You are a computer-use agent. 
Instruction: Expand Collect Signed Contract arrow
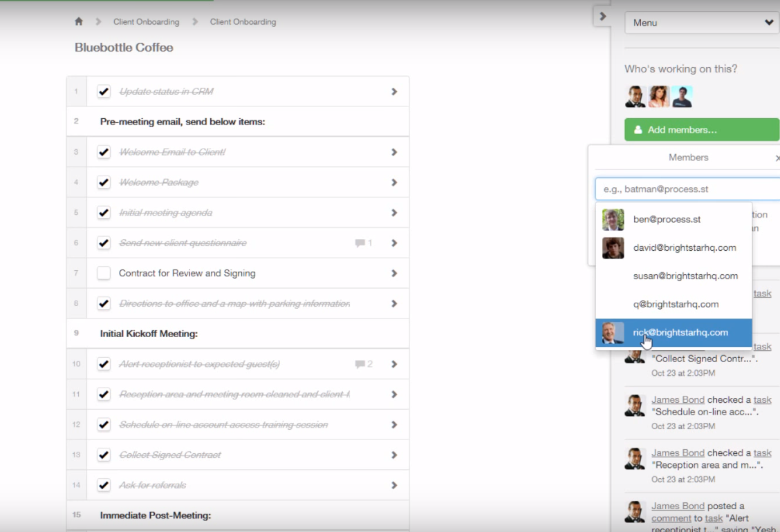coord(394,455)
